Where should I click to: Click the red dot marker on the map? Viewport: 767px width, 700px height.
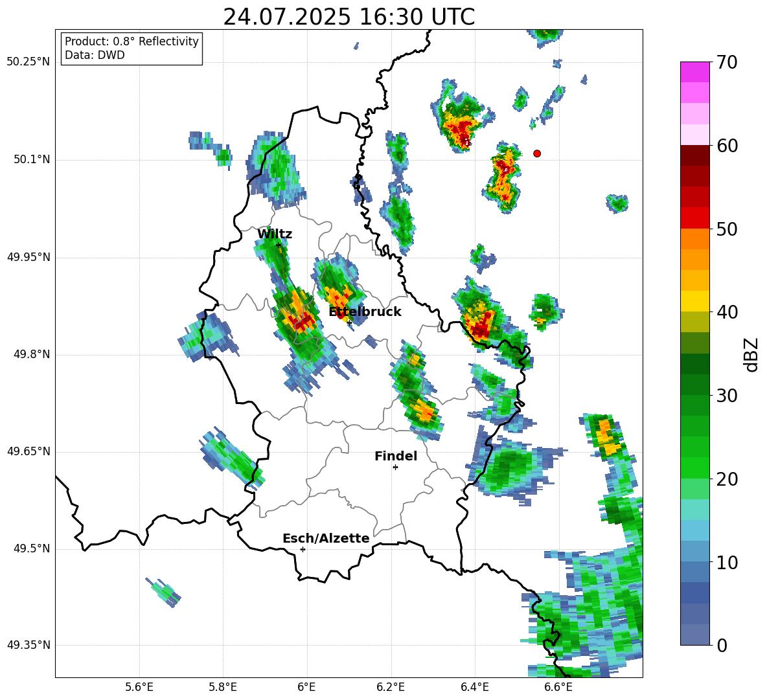coord(537,153)
